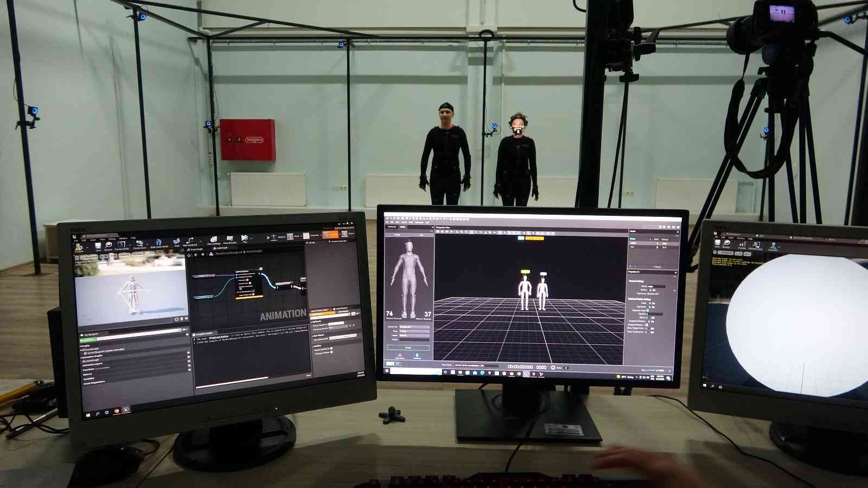Image resolution: width=868 pixels, height=488 pixels.
Task: Click the Save icon on right monitor editor
Action: coord(717,243)
